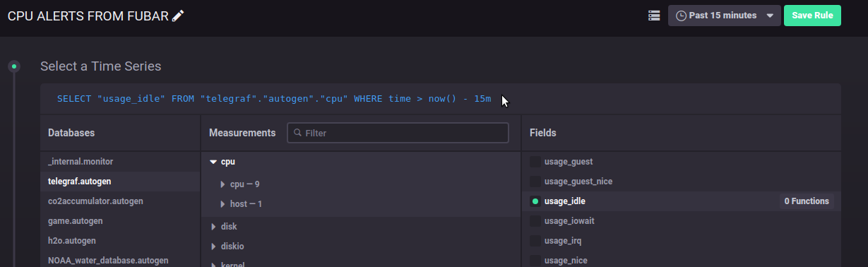The image size is (868, 267).
Task: Focus the Measurements Filter field
Action: [398, 133]
